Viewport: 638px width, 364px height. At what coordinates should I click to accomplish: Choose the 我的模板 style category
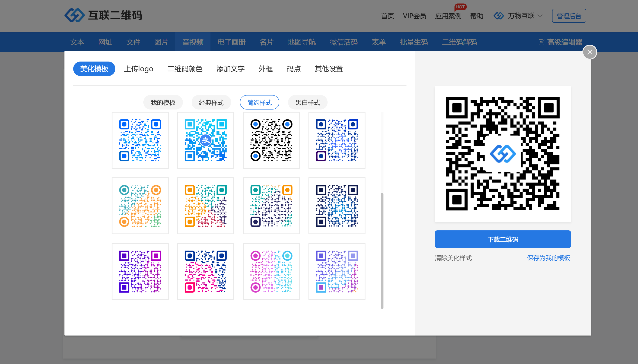tap(163, 102)
